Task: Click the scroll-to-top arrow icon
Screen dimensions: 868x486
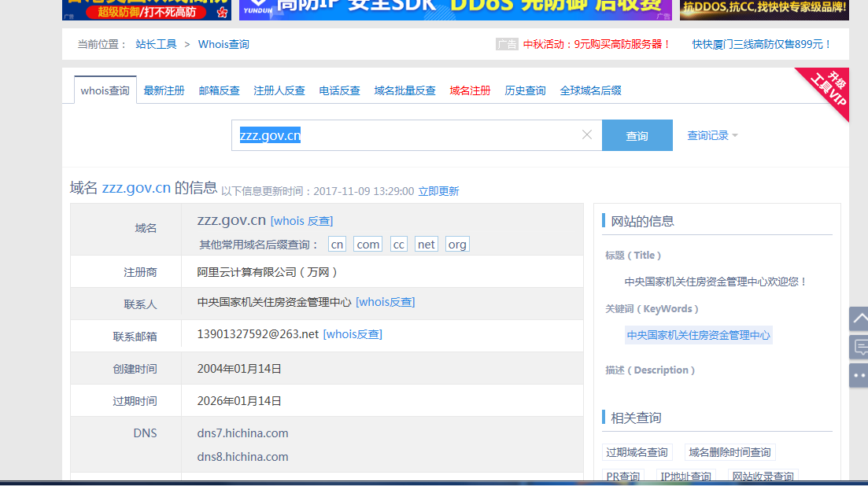Action: tap(859, 319)
